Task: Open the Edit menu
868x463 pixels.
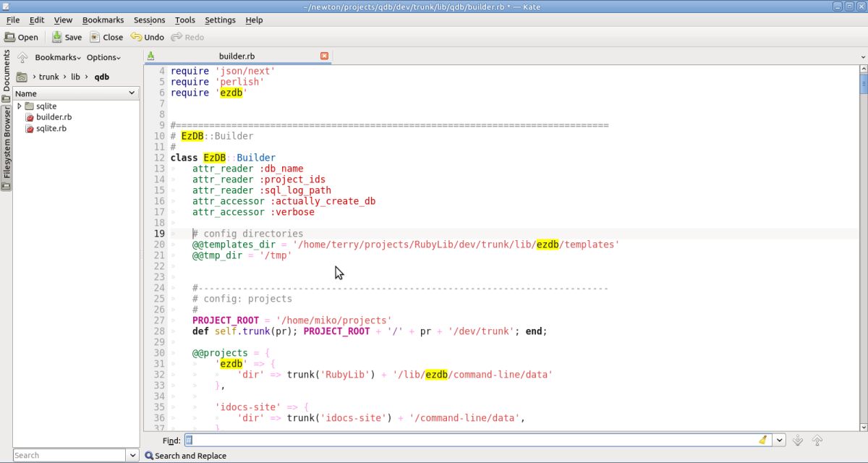Action: click(x=37, y=20)
